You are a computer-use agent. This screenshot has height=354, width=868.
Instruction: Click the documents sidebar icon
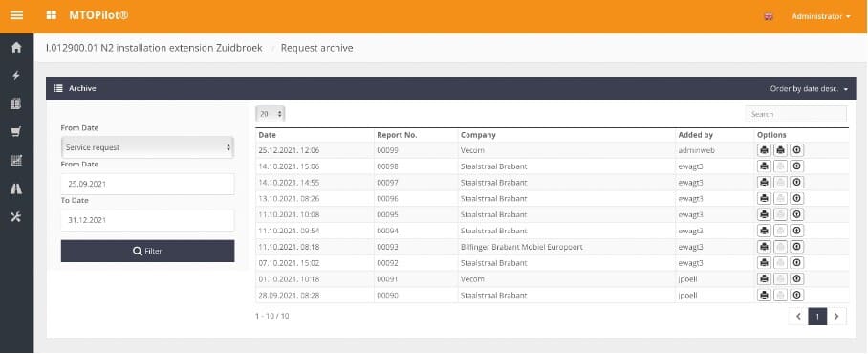pos(16,103)
